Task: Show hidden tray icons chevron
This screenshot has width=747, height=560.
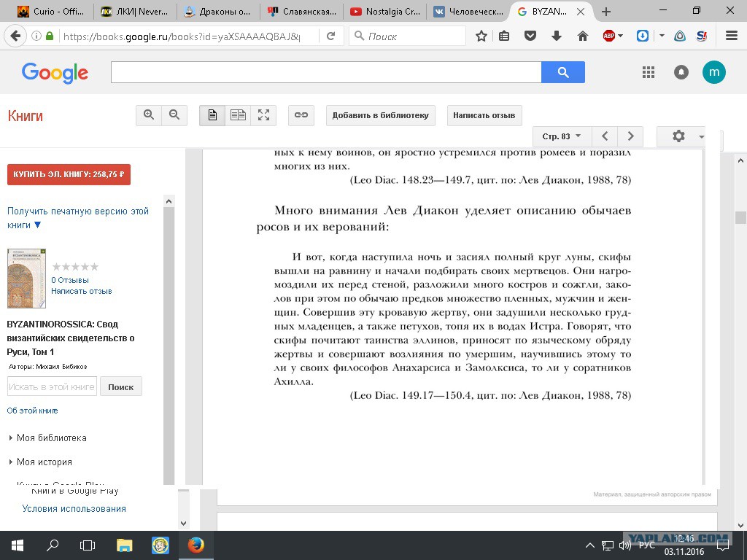Action: (x=589, y=545)
